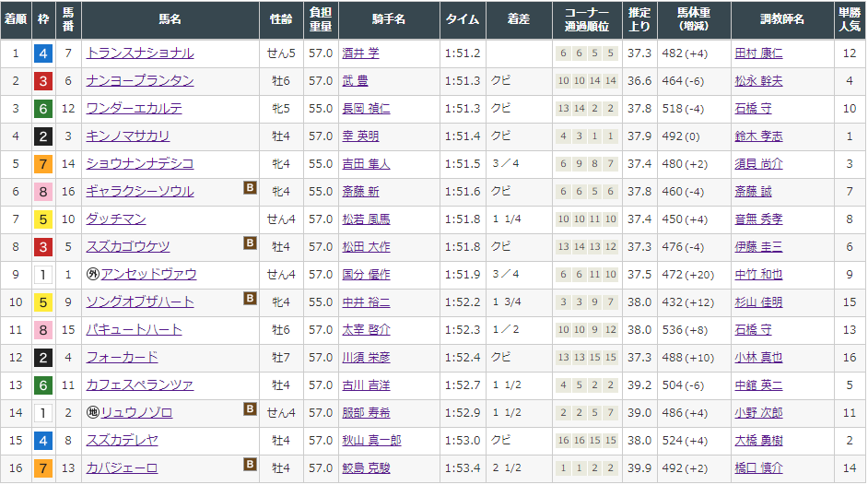Click green frame box 6 in カフェスペランツァ row

(x=43, y=386)
